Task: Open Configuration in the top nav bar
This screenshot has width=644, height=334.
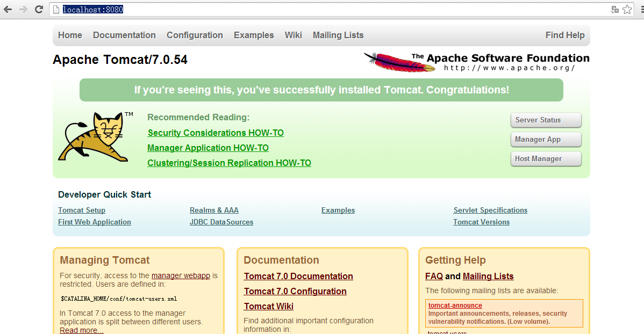Action: [195, 35]
